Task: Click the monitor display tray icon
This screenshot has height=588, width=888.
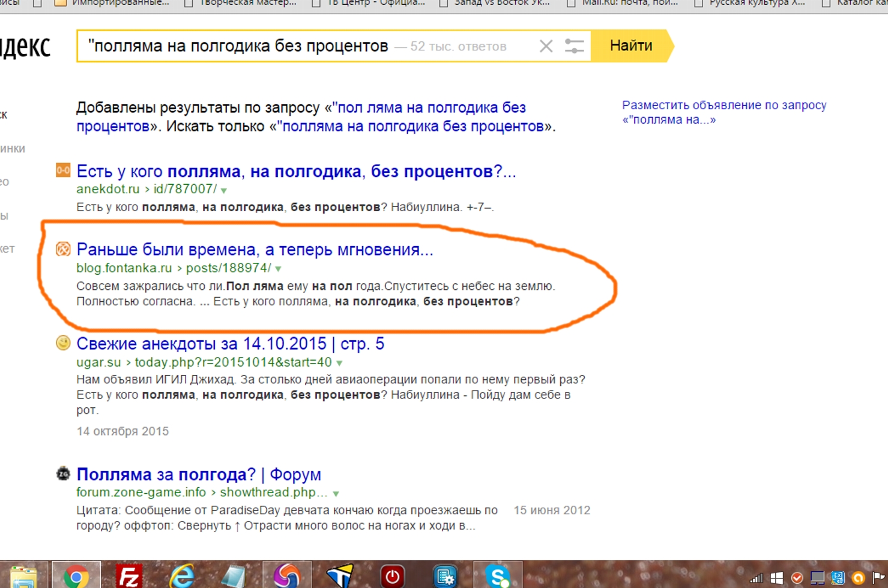Action: (818, 578)
